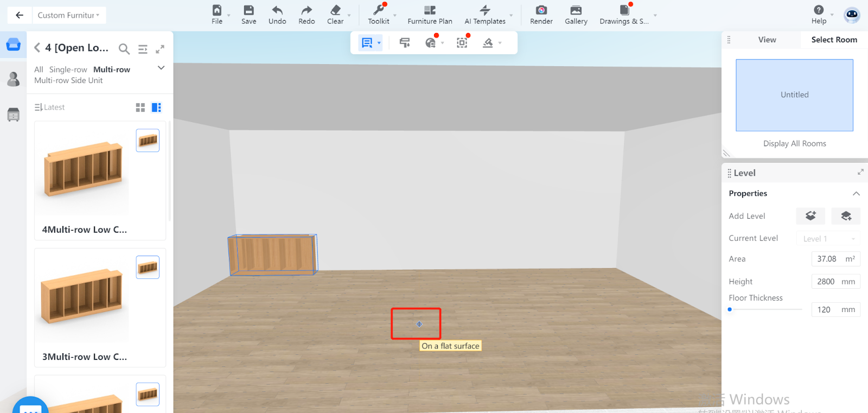Select the All category filter
The width and height of the screenshot is (868, 413).
coord(39,69)
